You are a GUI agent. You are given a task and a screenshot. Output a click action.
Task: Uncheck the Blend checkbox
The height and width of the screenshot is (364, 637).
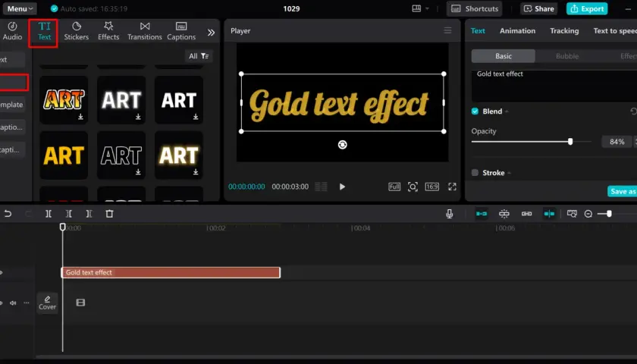475,111
